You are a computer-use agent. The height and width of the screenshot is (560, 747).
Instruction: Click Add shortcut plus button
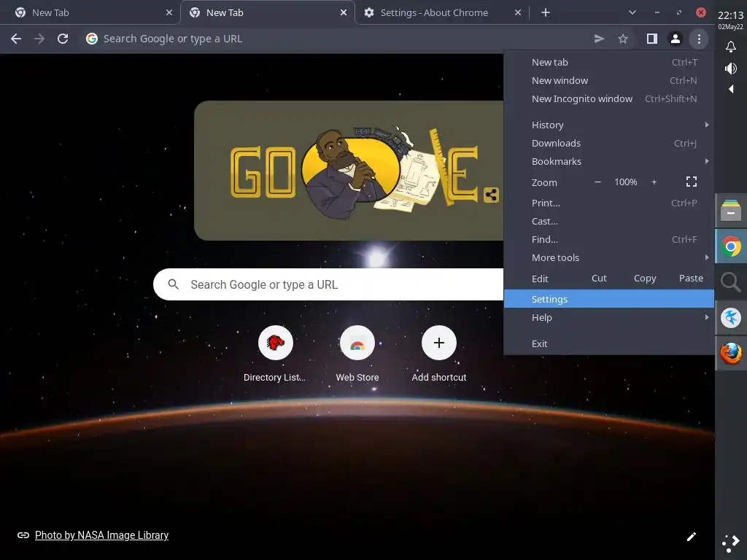point(438,343)
